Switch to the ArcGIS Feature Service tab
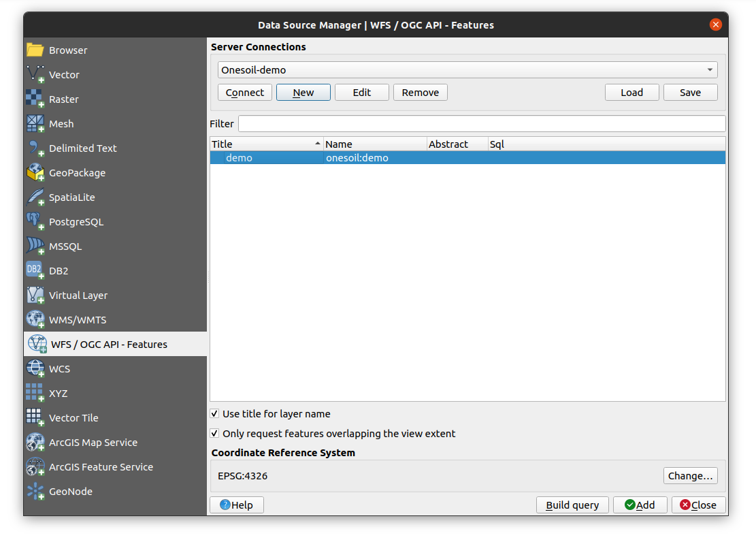 click(101, 467)
